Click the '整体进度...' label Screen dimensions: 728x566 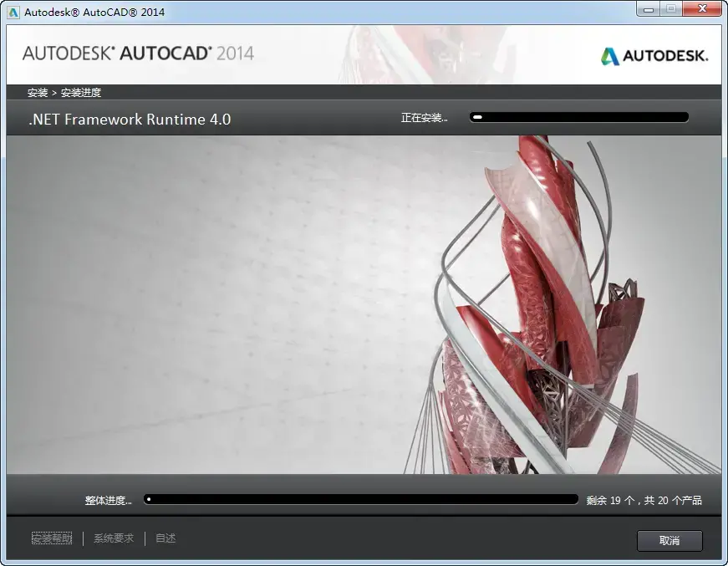pos(108,501)
